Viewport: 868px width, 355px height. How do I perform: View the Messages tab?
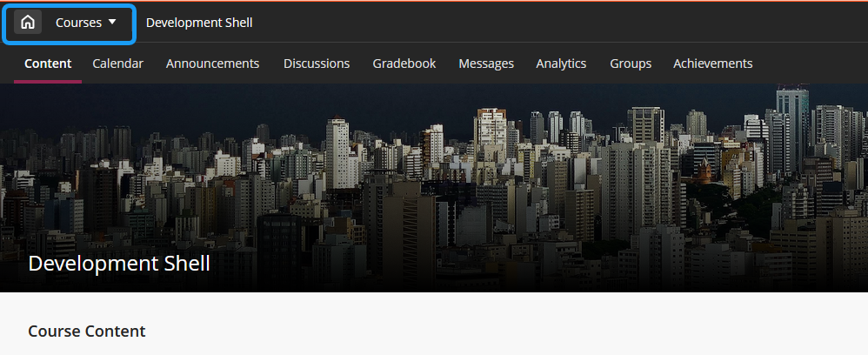[x=486, y=64]
